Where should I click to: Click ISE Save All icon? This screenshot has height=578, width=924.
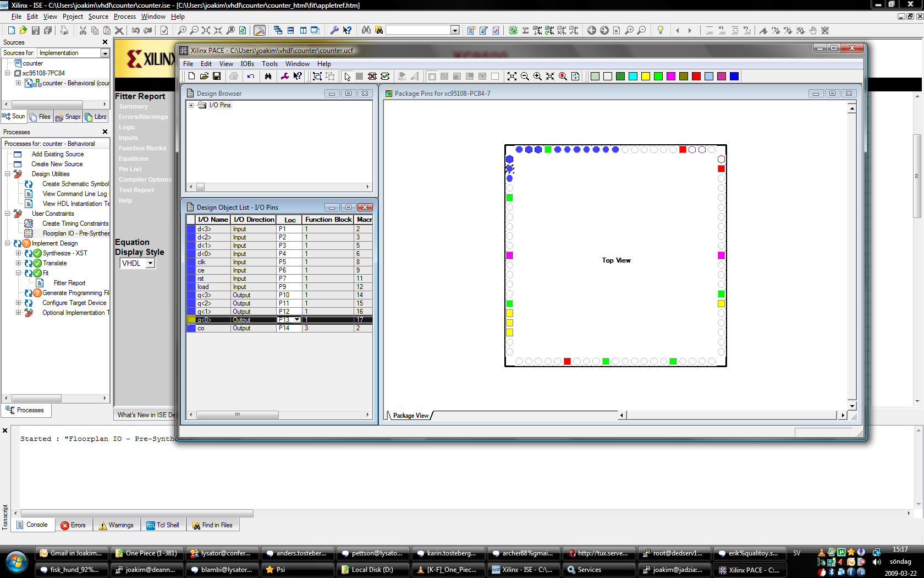(x=48, y=30)
